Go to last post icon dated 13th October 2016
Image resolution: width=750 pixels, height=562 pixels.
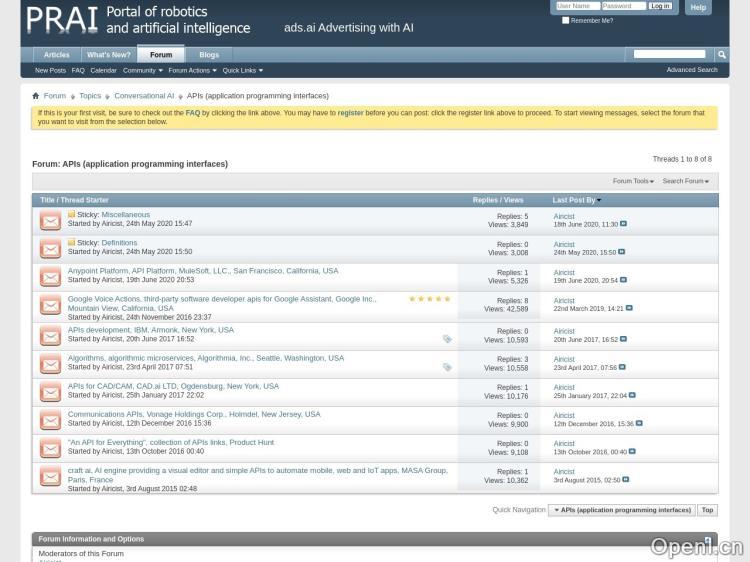632,452
